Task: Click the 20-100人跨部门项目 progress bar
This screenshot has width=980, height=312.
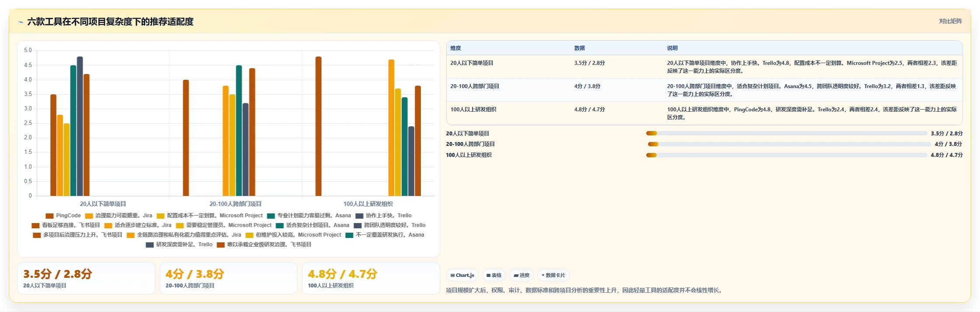Action: 790,144
